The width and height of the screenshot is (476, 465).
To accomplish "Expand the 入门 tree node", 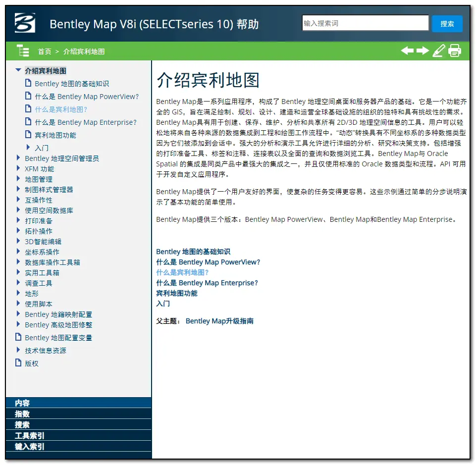I will coord(28,148).
